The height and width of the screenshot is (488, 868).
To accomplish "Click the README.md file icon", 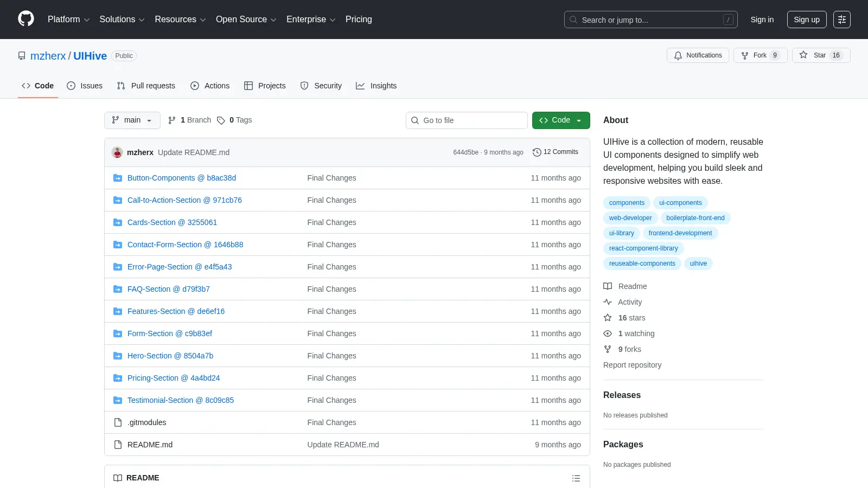I will [118, 445].
